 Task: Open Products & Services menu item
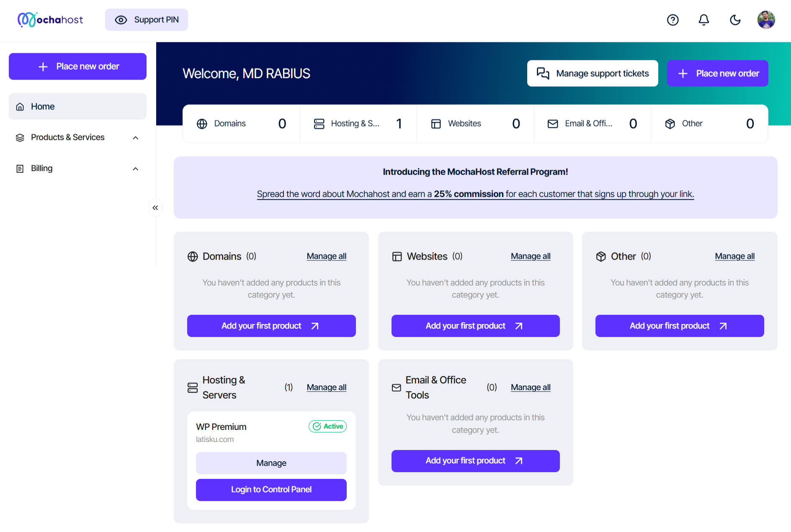(x=77, y=137)
